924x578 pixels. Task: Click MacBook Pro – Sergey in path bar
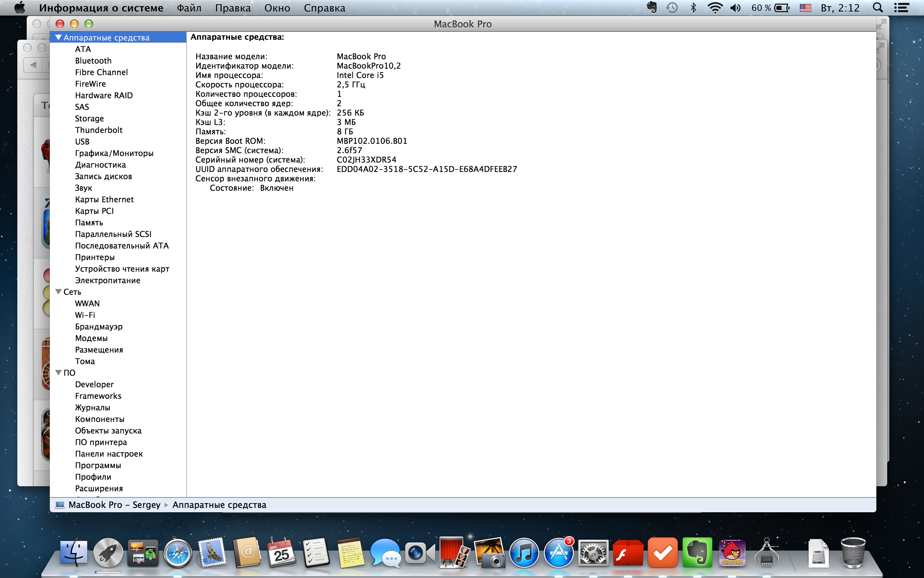click(114, 505)
